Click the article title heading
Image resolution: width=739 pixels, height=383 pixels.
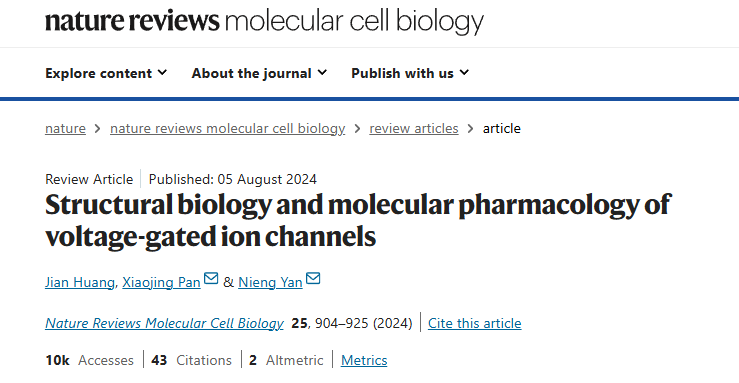[x=358, y=220]
